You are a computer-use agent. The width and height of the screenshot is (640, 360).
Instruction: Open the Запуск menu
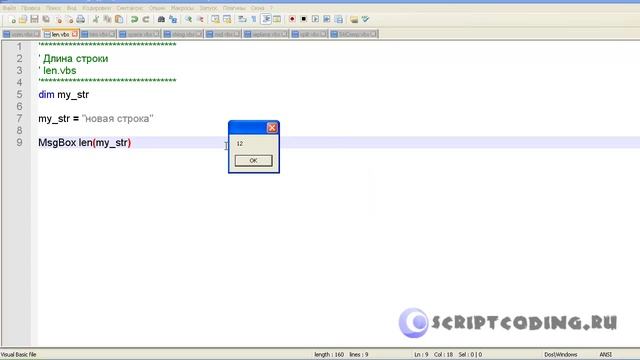tap(208, 8)
